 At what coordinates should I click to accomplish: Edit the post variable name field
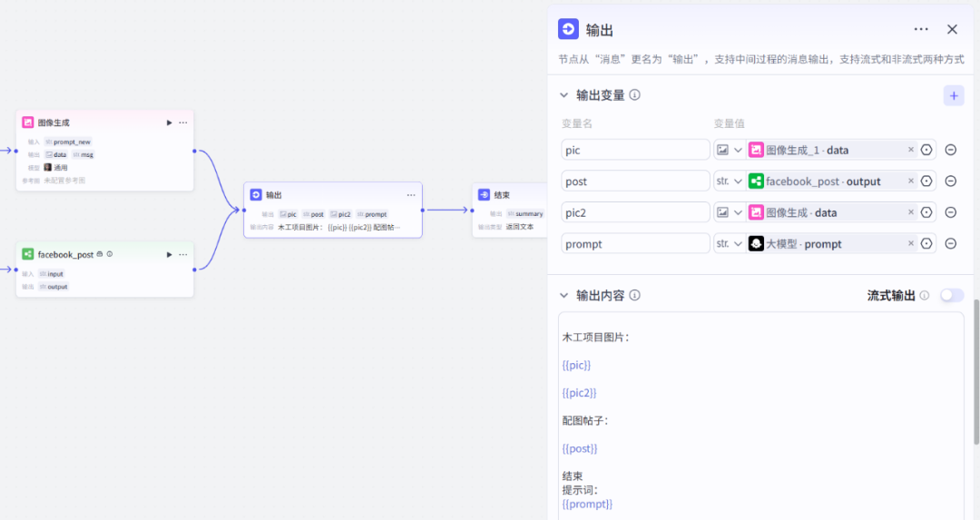(x=635, y=182)
